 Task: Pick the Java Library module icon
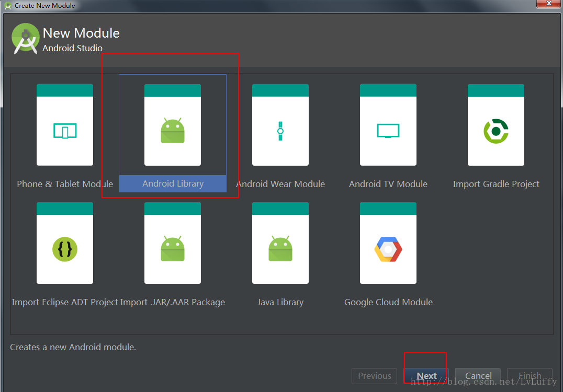[280, 243]
